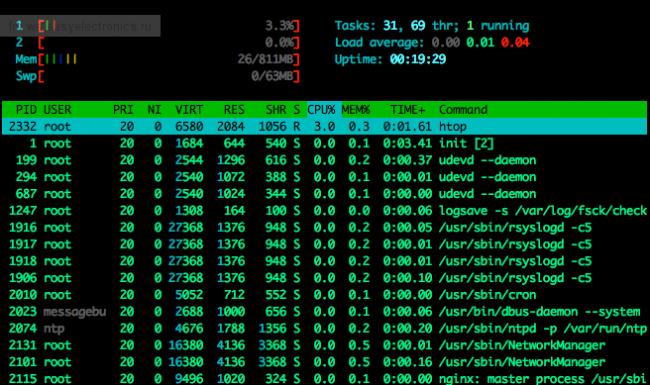Select the nginx master process row
Image resolution: width=650 pixels, height=385 pixels.
[x=325, y=378]
